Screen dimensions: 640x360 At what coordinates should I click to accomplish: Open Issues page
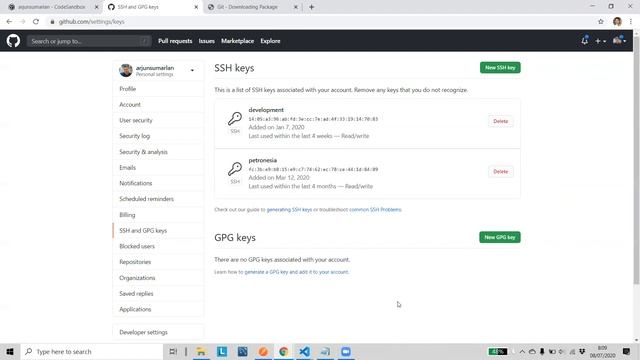coord(207,41)
